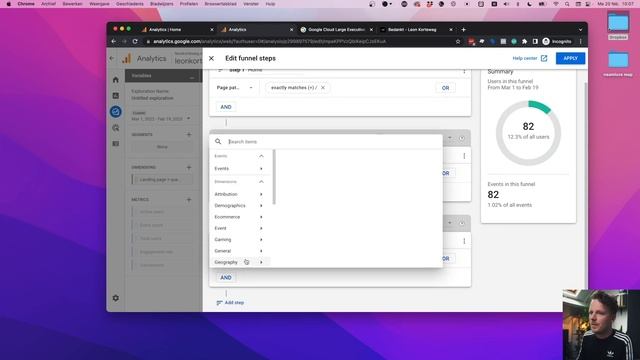The height and width of the screenshot is (360, 640).
Task: Add a metric with the plus icon
Action: 189,200
